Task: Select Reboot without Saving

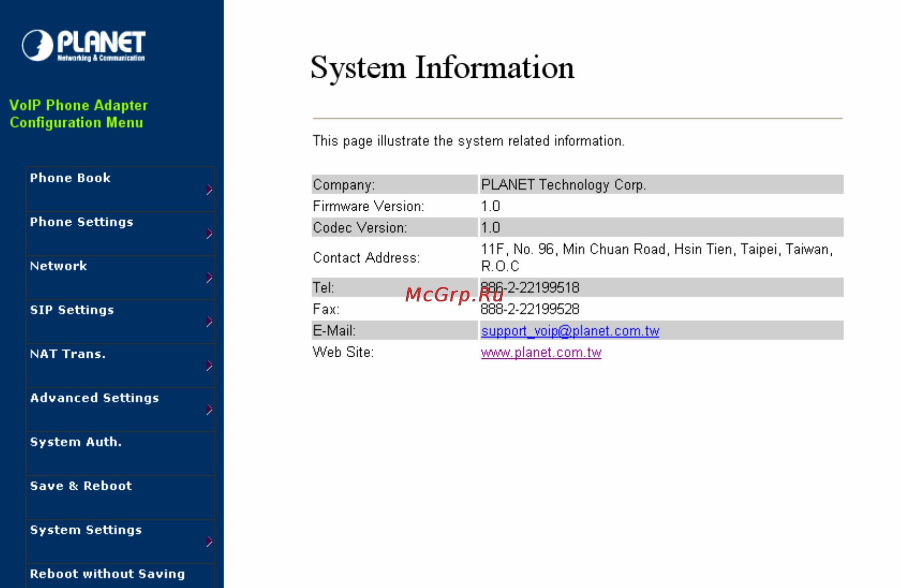Action: pyautogui.click(x=107, y=574)
